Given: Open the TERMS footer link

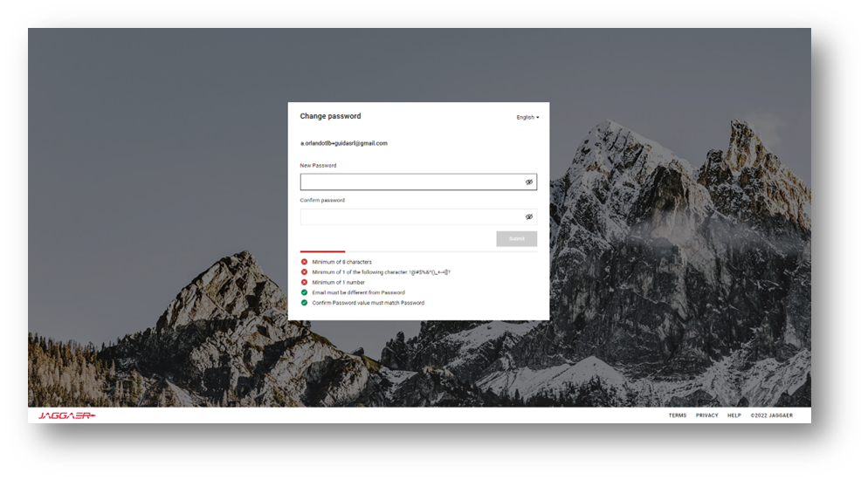Looking at the screenshot, I should point(677,415).
